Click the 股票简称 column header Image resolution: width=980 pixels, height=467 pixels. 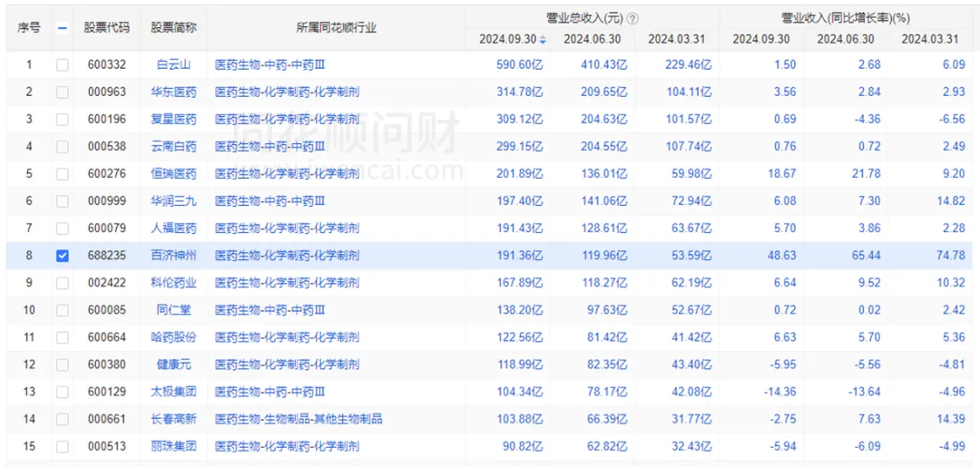(x=173, y=28)
